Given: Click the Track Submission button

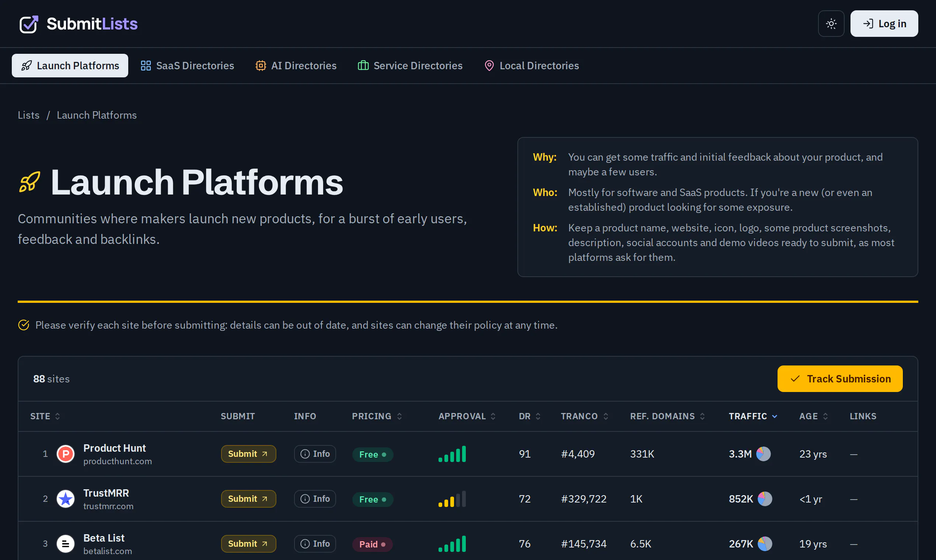Looking at the screenshot, I should point(840,378).
